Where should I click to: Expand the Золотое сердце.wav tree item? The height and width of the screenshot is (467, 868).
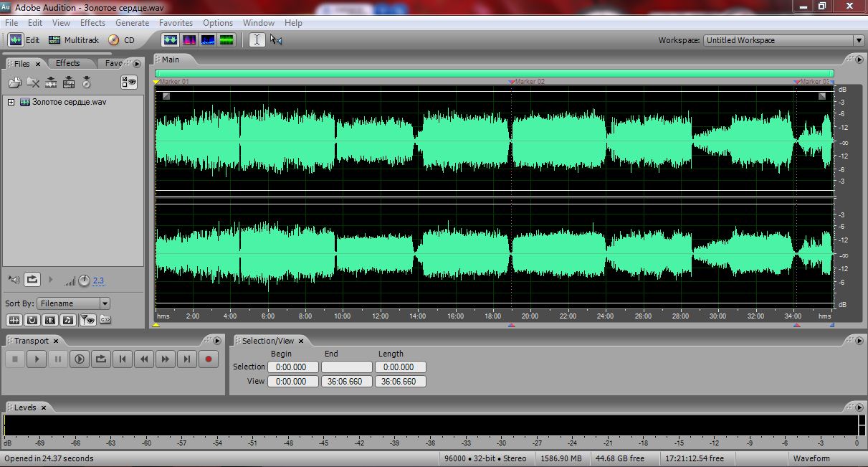tap(11, 102)
